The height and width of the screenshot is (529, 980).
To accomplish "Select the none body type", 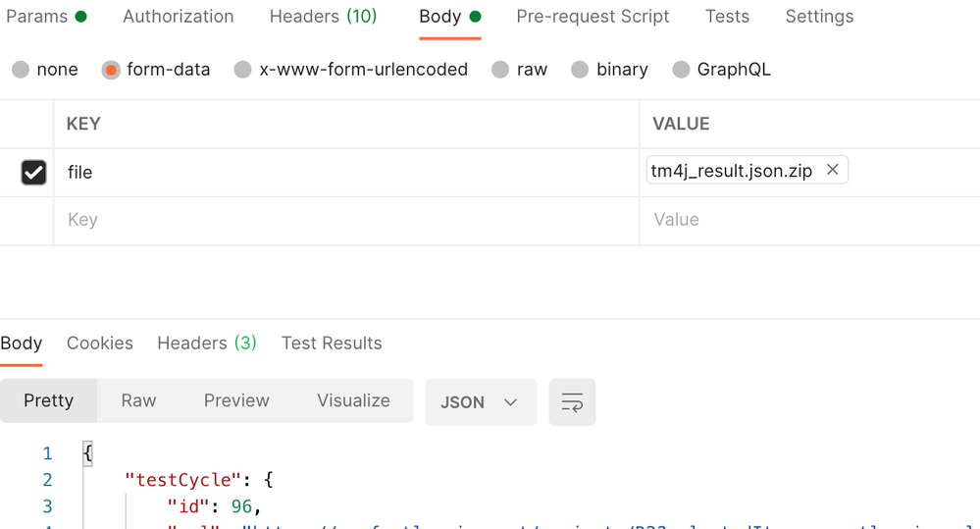I will click(21, 70).
